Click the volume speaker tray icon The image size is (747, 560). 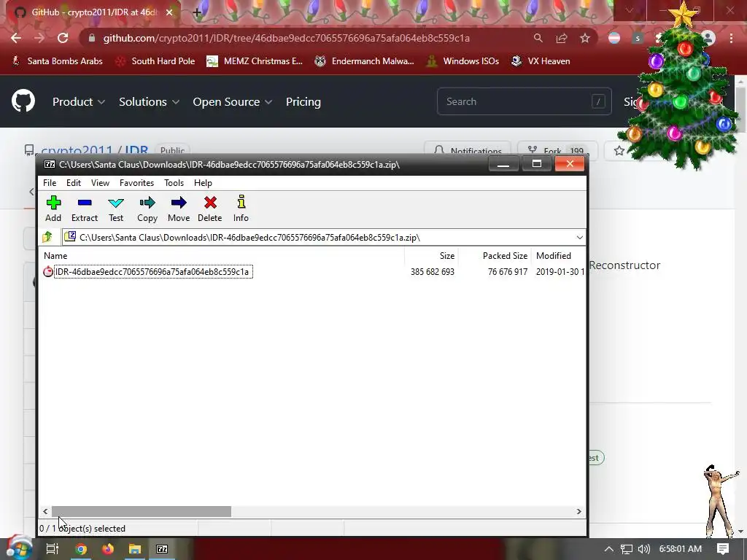click(644, 549)
